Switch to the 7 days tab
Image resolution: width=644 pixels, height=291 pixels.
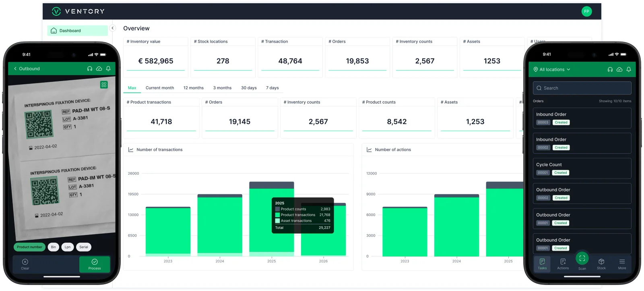[x=272, y=88]
